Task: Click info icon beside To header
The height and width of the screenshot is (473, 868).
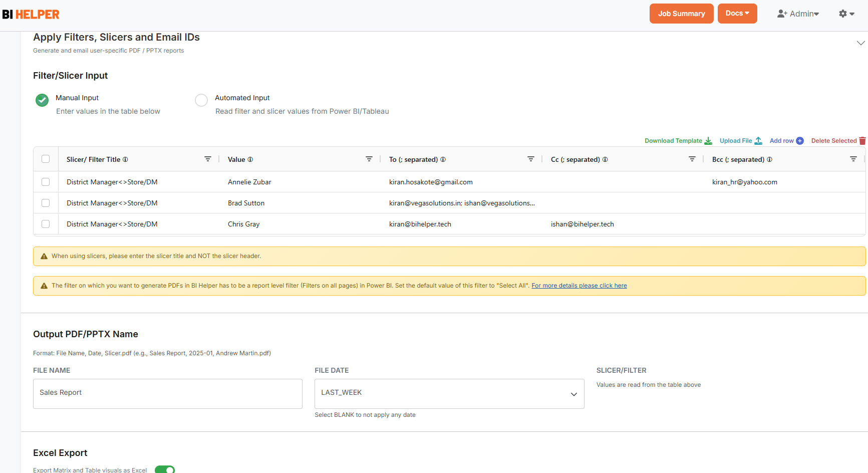Action: point(443,159)
